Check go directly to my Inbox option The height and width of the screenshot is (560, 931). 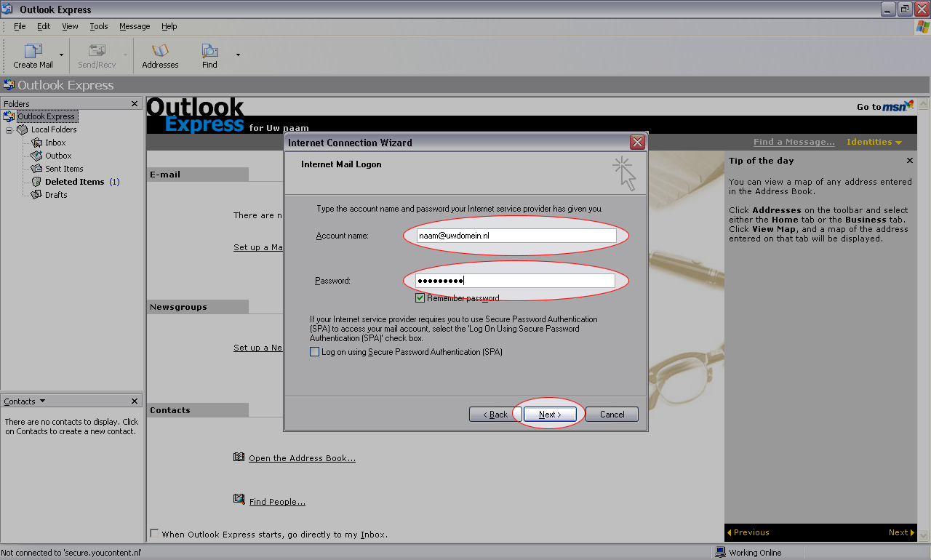click(x=154, y=534)
